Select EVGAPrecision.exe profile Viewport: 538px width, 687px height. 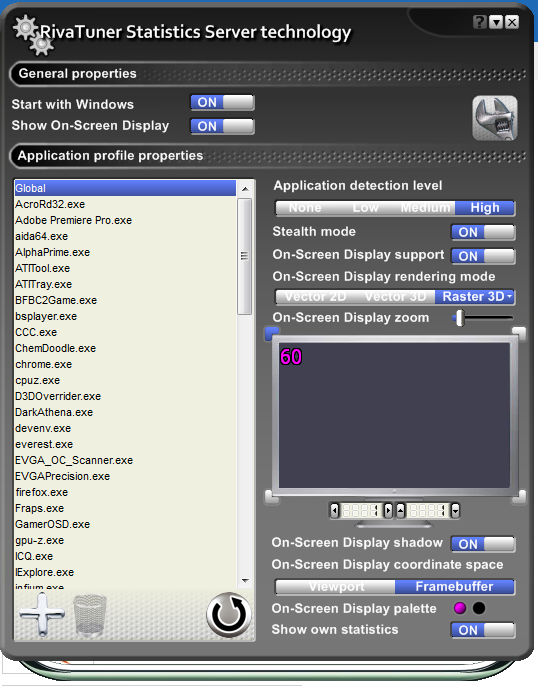point(125,476)
